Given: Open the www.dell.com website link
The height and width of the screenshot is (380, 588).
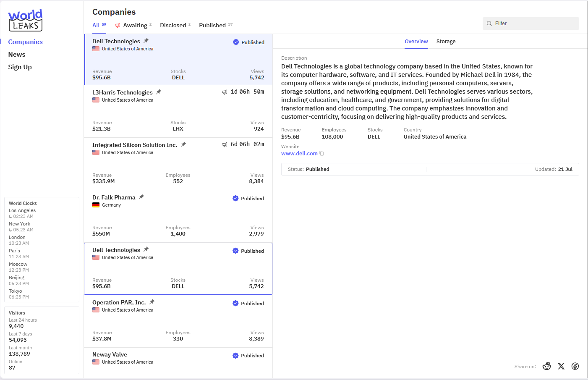Looking at the screenshot, I should tap(299, 154).
